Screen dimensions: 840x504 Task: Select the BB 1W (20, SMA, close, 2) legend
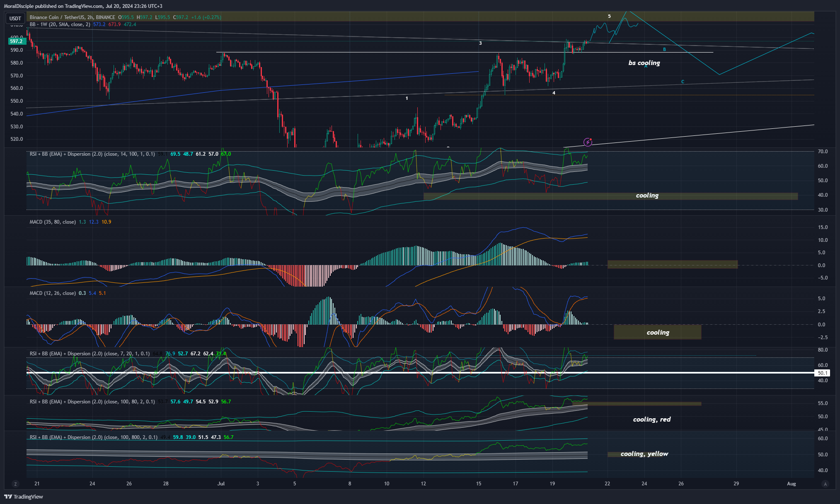[x=60, y=24]
